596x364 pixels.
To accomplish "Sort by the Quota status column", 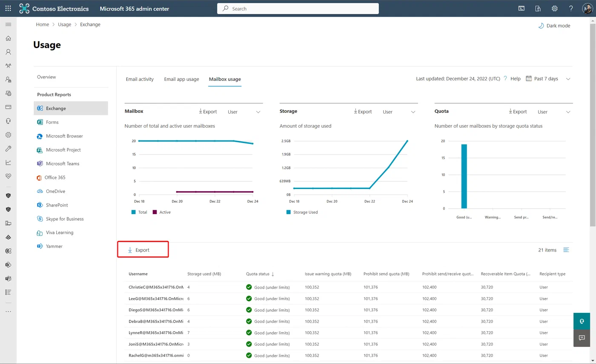I will tap(260, 274).
